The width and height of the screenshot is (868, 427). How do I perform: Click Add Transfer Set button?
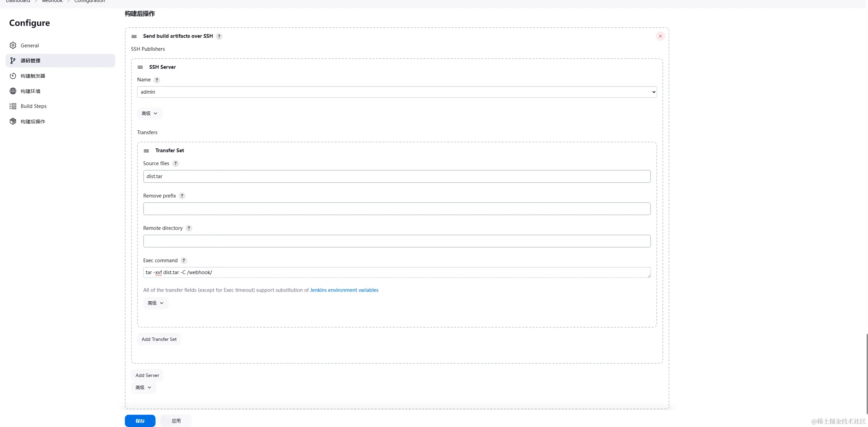159,339
